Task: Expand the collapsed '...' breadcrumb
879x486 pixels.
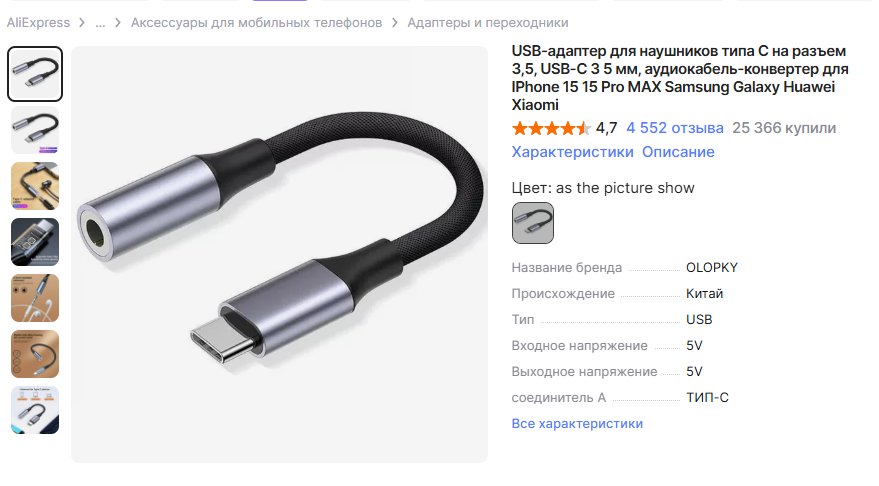Action: tap(100, 23)
